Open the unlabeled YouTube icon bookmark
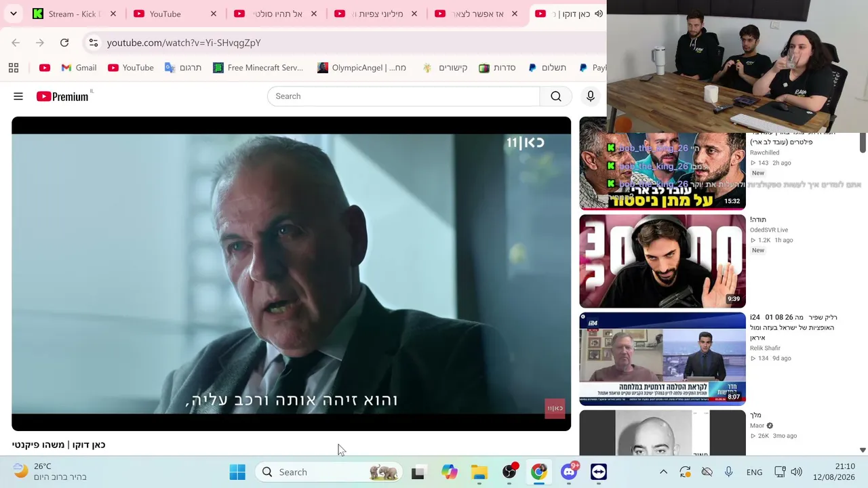The width and height of the screenshot is (868, 488). coord(45,68)
